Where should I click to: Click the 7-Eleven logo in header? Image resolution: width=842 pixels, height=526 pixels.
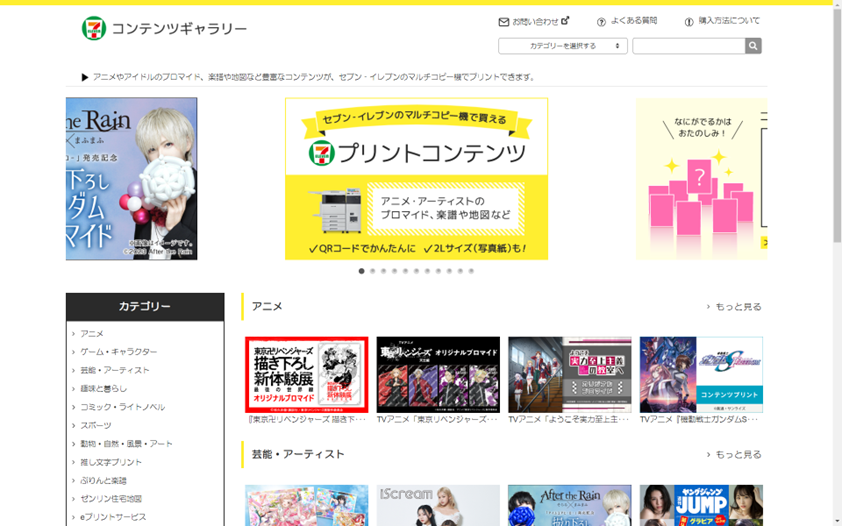93,29
